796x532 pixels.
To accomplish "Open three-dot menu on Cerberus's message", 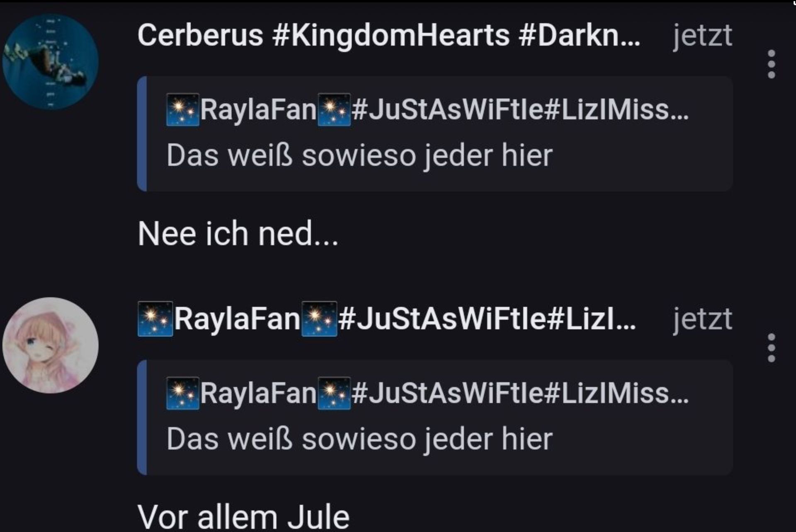I will (x=771, y=64).
